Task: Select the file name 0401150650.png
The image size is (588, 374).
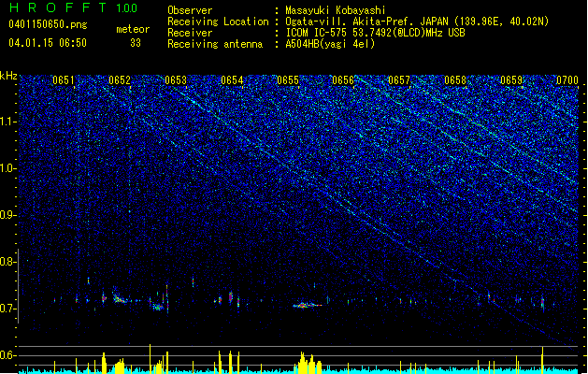Action: [48, 24]
